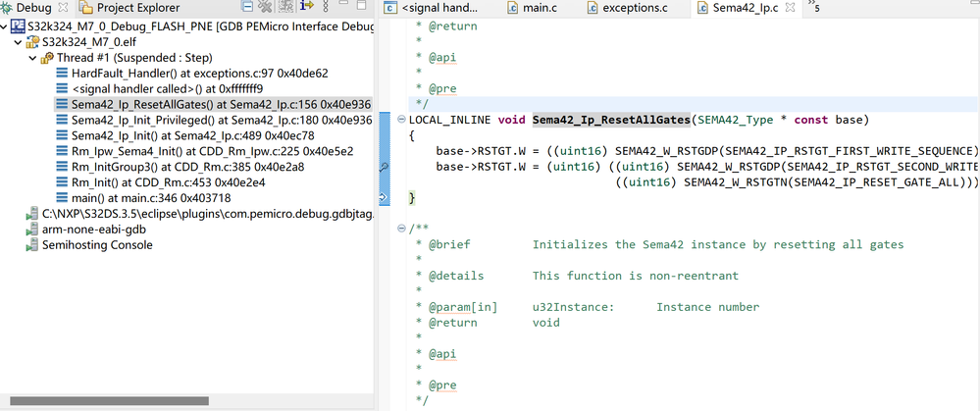Click process icon beside arm-none-eabi-gdb

tap(32, 230)
